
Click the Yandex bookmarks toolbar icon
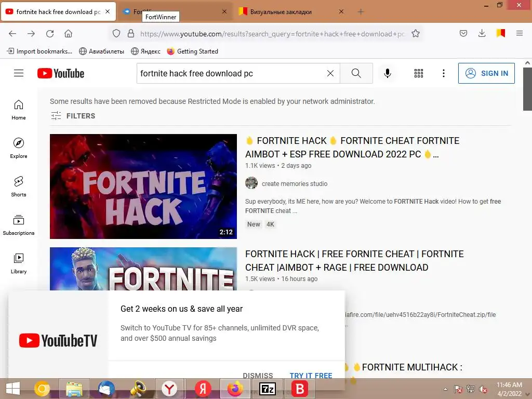pos(501,33)
